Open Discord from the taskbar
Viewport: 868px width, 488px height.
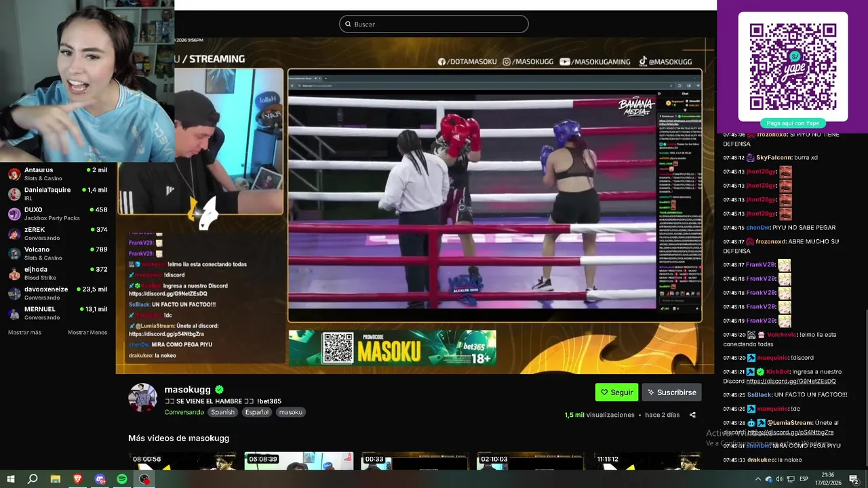tap(100, 479)
